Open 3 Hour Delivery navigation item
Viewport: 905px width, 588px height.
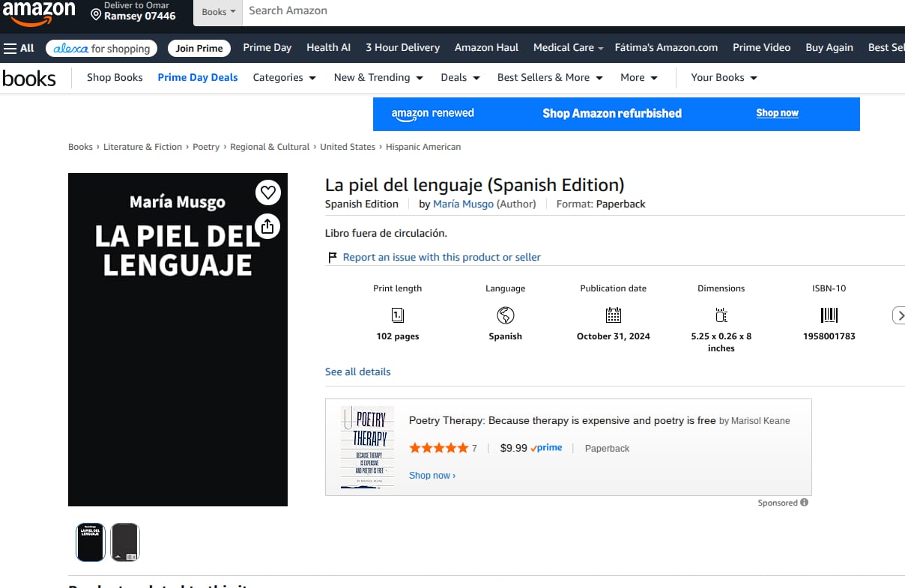[402, 47]
